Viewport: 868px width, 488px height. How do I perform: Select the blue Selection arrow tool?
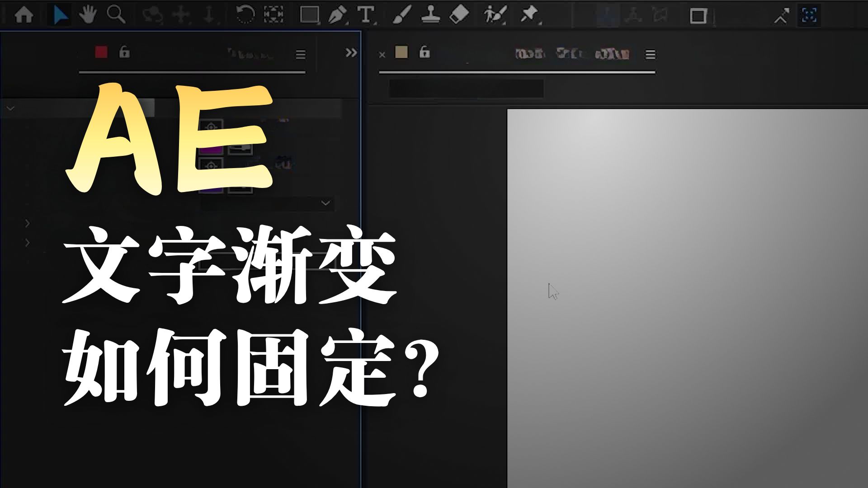pyautogui.click(x=60, y=15)
